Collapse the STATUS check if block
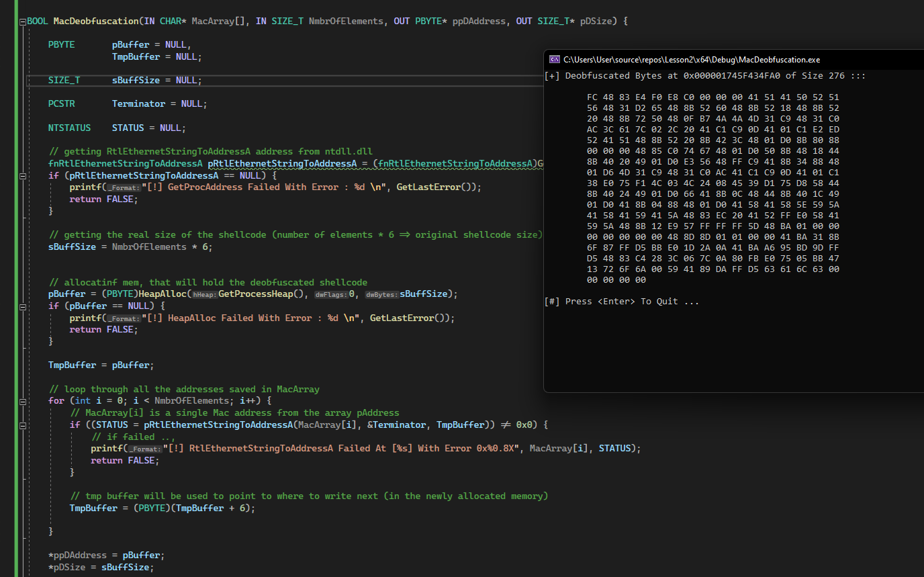The image size is (924, 577). pos(23,425)
